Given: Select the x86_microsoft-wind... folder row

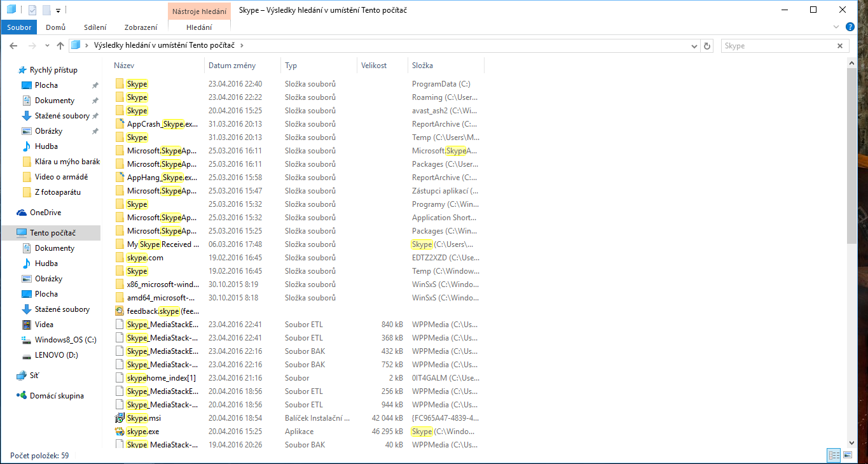Looking at the screenshot, I should (297, 285).
